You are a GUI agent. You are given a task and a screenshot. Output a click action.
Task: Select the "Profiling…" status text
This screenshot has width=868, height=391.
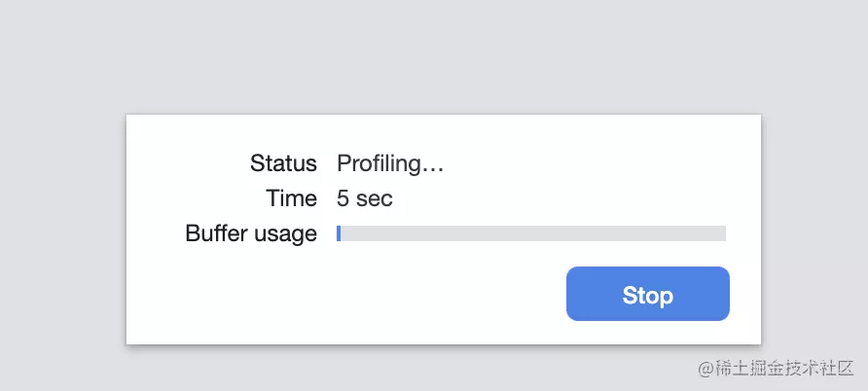(x=390, y=163)
